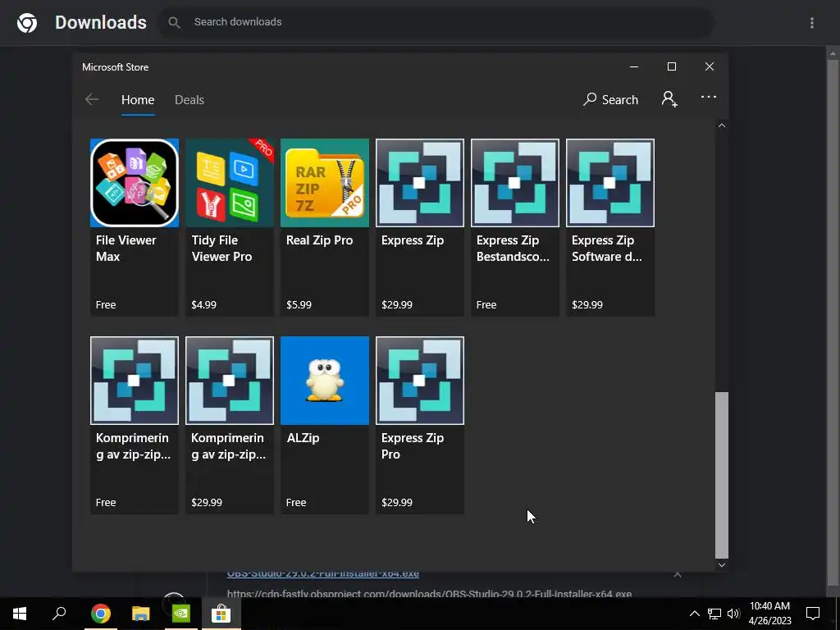Go back with the Store back arrow
Viewport: 840px width, 630px height.
click(92, 99)
